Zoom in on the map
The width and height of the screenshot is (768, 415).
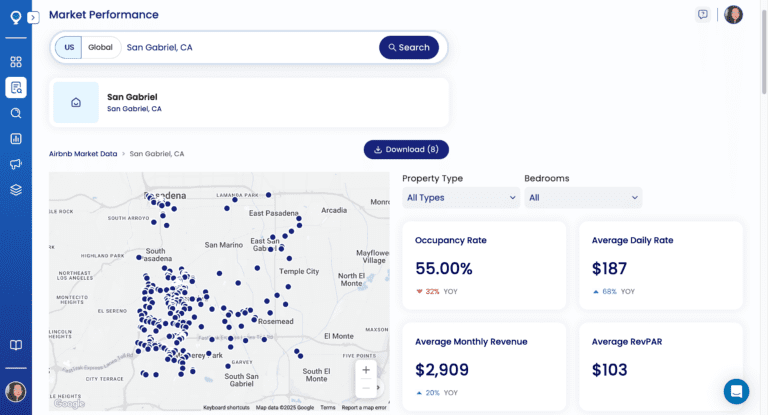pyautogui.click(x=366, y=369)
